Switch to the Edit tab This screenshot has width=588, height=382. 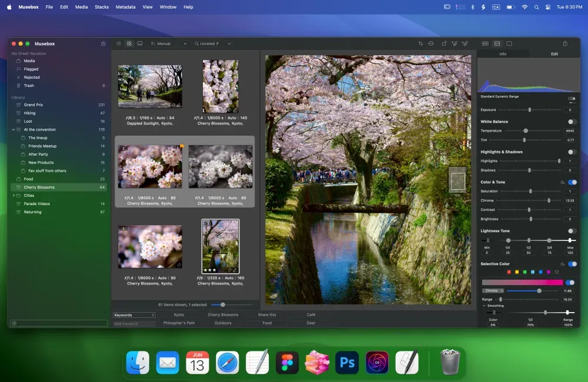(x=553, y=53)
